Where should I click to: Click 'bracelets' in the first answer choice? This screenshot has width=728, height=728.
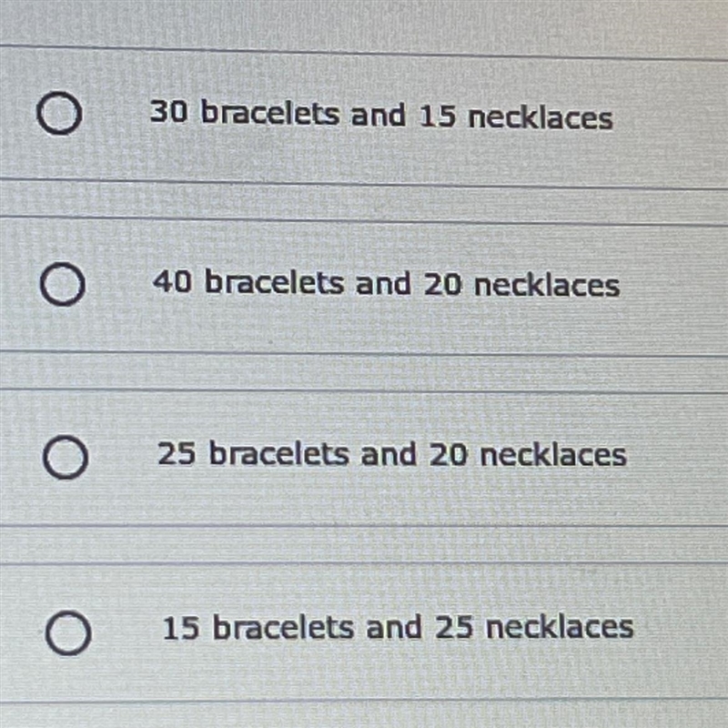tap(270, 112)
